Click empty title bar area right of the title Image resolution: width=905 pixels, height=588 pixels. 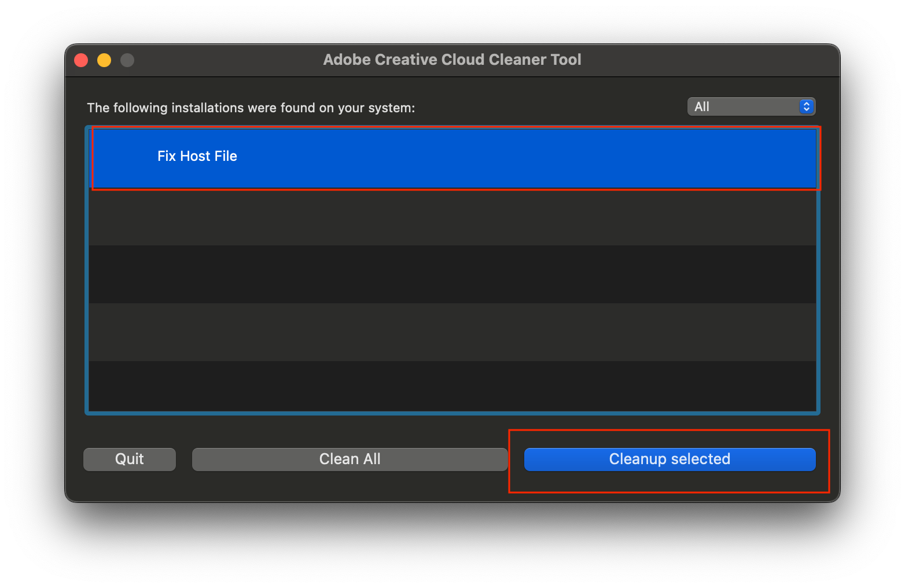point(706,60)
